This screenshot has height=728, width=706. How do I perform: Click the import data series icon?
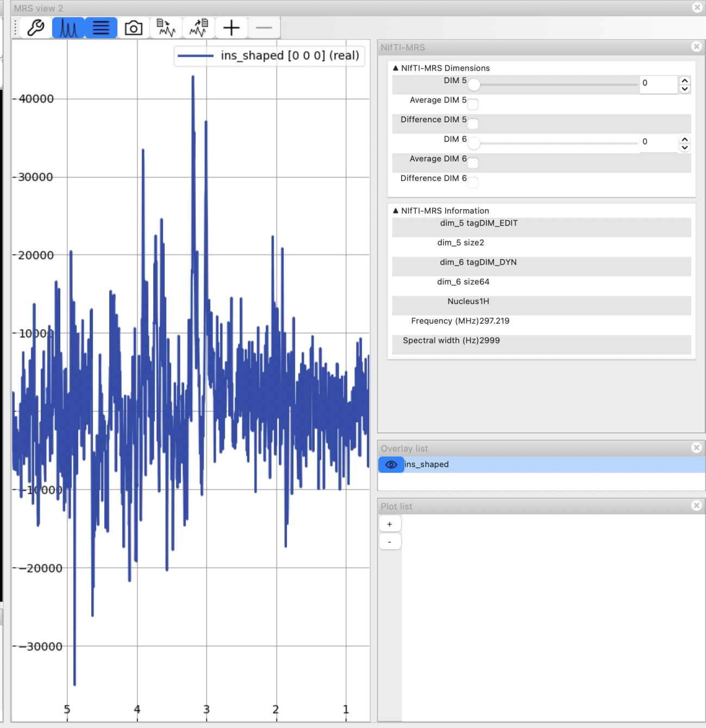[x=166, y=28]
